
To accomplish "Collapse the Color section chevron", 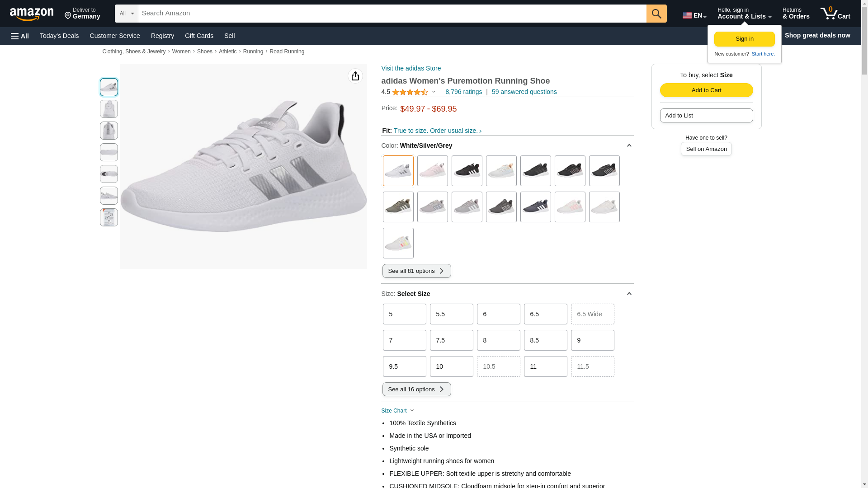I will pyautogui.click(x=629, y=145).
